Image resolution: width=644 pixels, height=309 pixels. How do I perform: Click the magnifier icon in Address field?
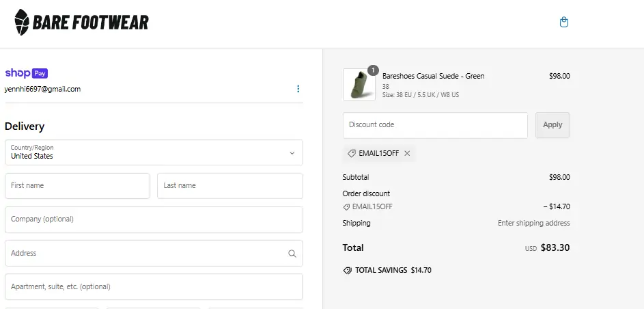(292, 254)
